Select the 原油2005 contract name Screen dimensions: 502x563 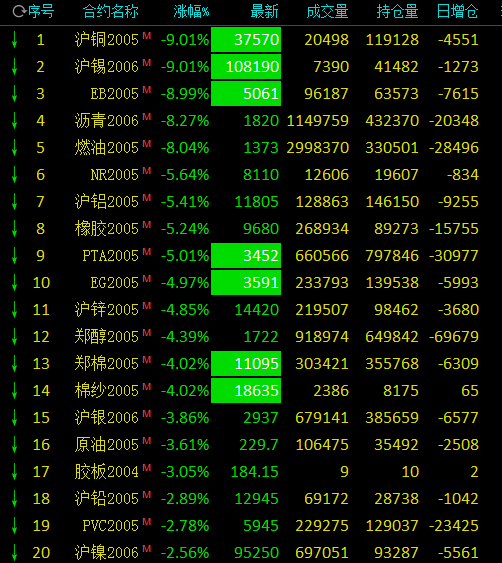pos(107,445)
